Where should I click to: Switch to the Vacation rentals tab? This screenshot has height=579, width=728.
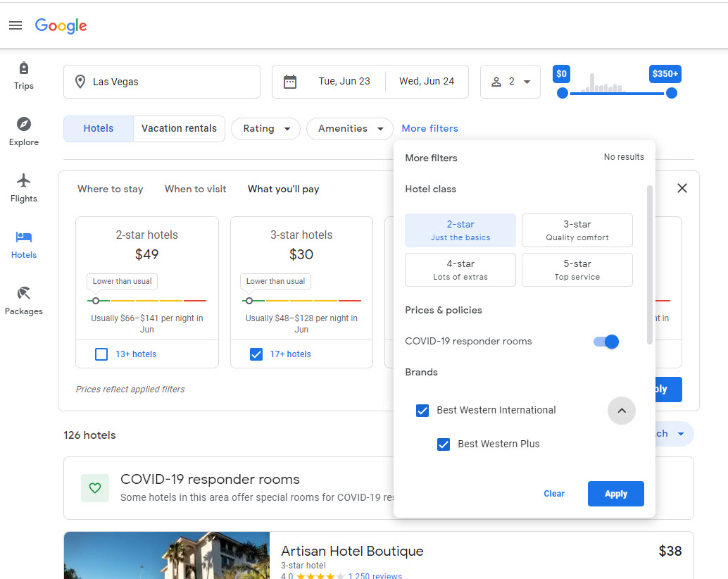[179, 129]
